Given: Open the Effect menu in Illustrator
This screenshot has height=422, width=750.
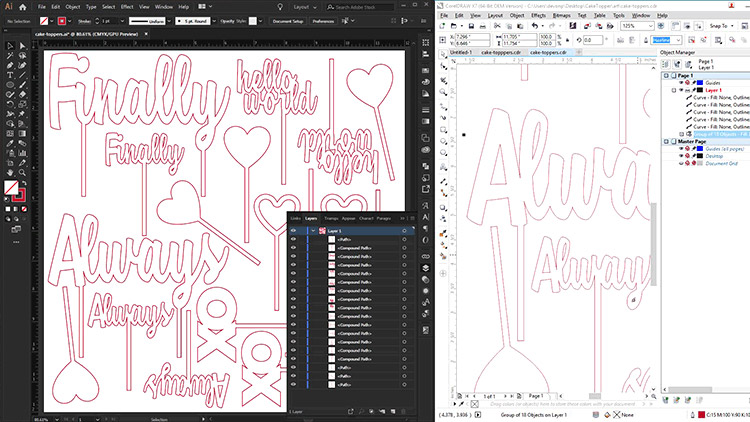Looking at the screenshot, I should click(128, 5).
